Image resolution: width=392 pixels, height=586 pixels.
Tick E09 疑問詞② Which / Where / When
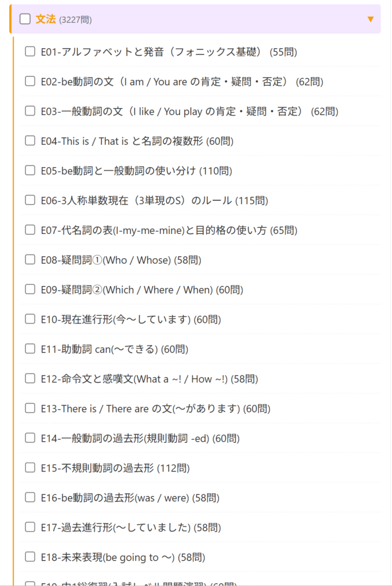[x=30, y=290]
